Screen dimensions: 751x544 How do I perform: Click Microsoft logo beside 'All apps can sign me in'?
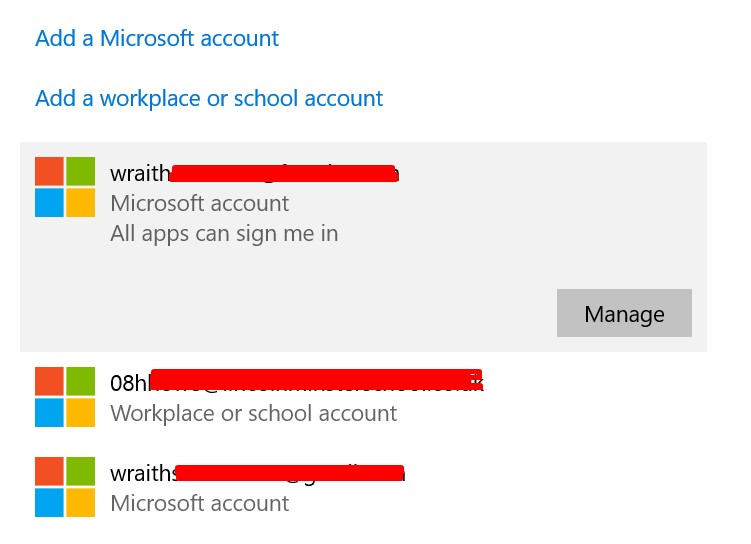(x=65, y=187)
